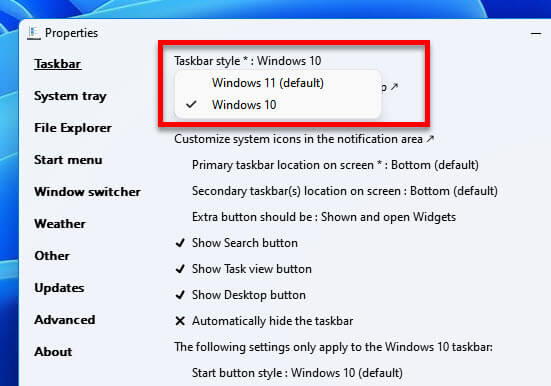Screen dimensions: 551x386
Task: Click the Properties window app icon
Action: coord(34,33)
